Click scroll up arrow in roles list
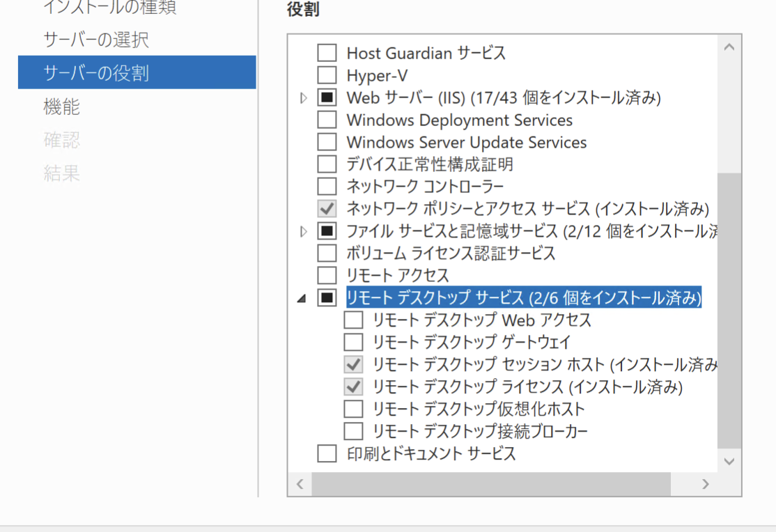 point(729,47)
